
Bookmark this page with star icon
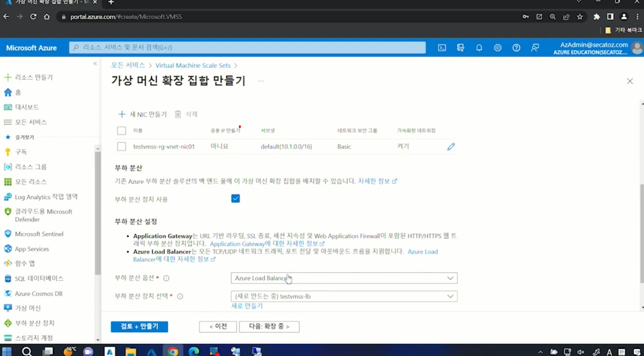580,17
